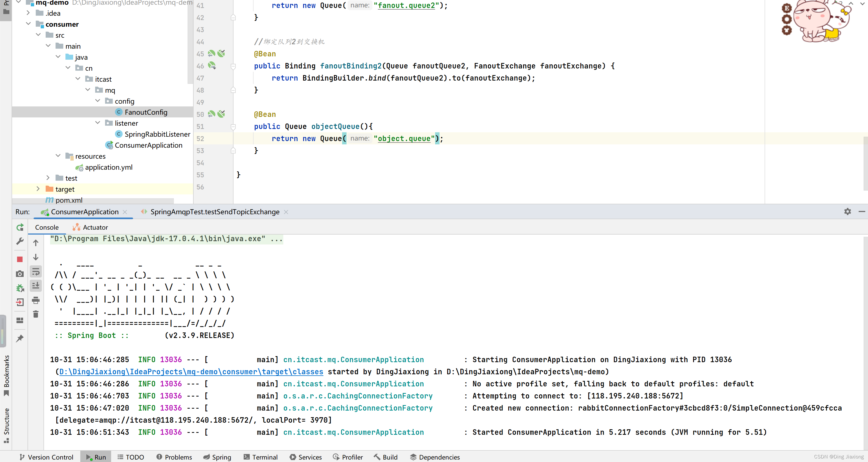Viewport: 868px width, 462px height.
Task: Open the Dependencies tool window
Action: pos(435,457)
